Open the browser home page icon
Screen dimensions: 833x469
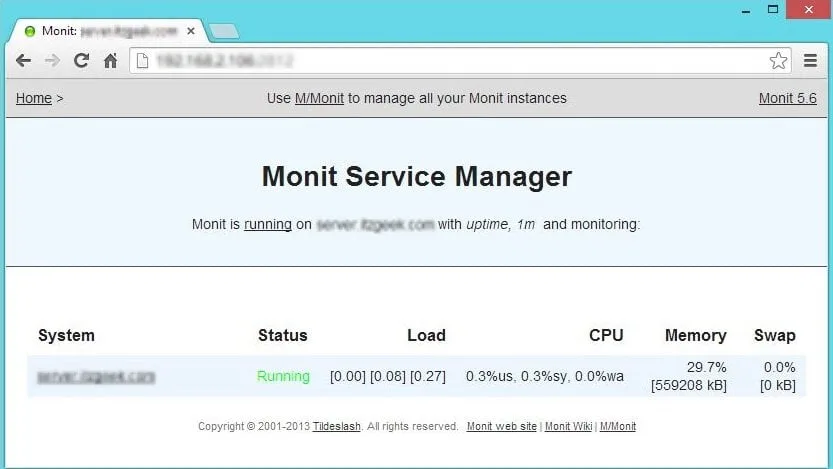tap(110, 61)
